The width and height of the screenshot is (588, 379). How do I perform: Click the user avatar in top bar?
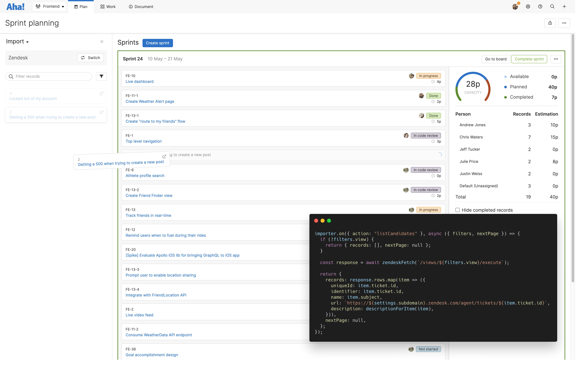[x=515, y=7]
